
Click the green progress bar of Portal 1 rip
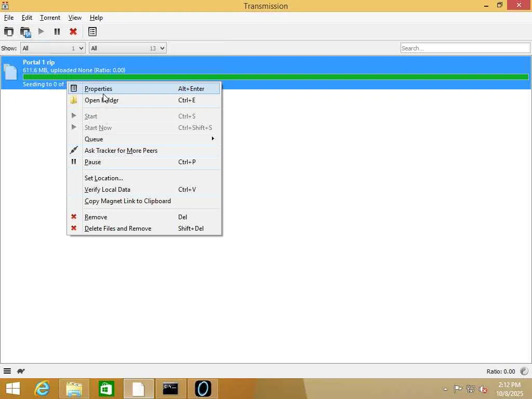275,77
